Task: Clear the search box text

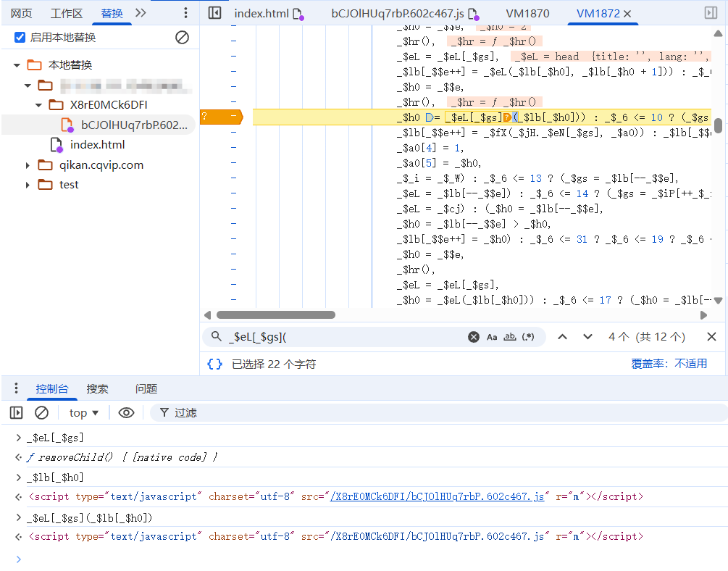Action: click(473, 337)
